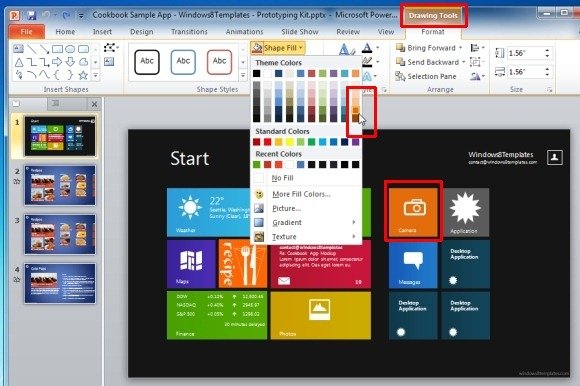This screenshot has height=386, width=580.
Task: Click the Bring Forward button
Action: point(426,48)
